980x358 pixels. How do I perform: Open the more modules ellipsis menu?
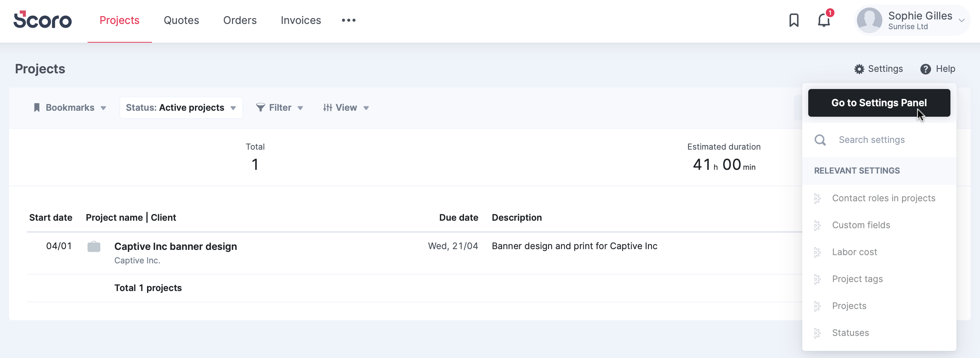[348, 20]
